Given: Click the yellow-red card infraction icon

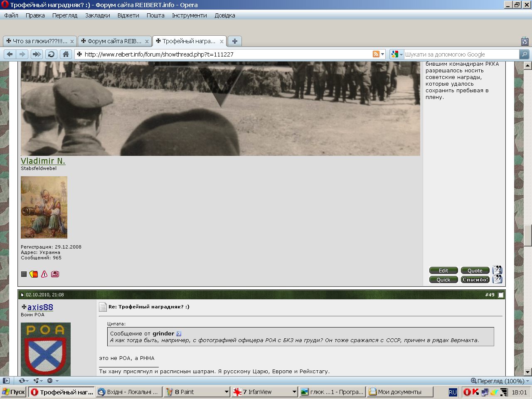Looking at the screenshot, I should (34, 274).
